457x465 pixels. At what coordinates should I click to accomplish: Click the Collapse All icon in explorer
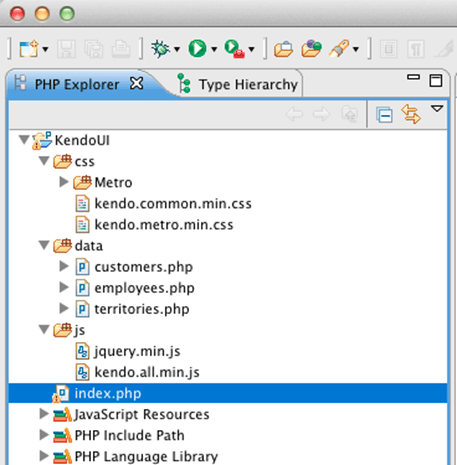pos(384,115)
